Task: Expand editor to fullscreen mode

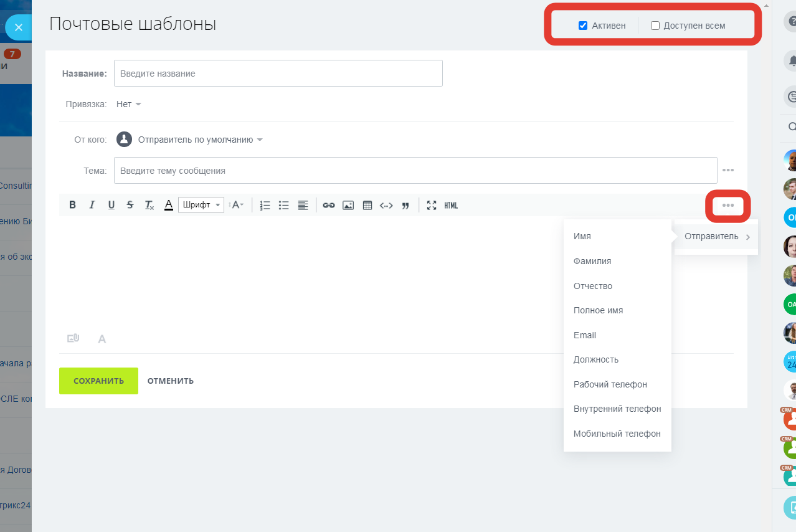Action: 432,205
